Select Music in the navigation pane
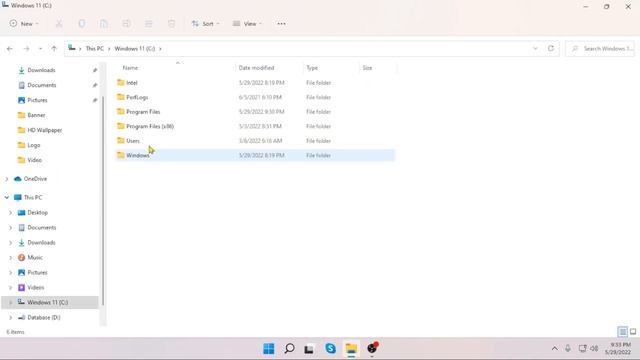Screen dimensions: 640x360 pyautogui.click(x=35, y=258)
